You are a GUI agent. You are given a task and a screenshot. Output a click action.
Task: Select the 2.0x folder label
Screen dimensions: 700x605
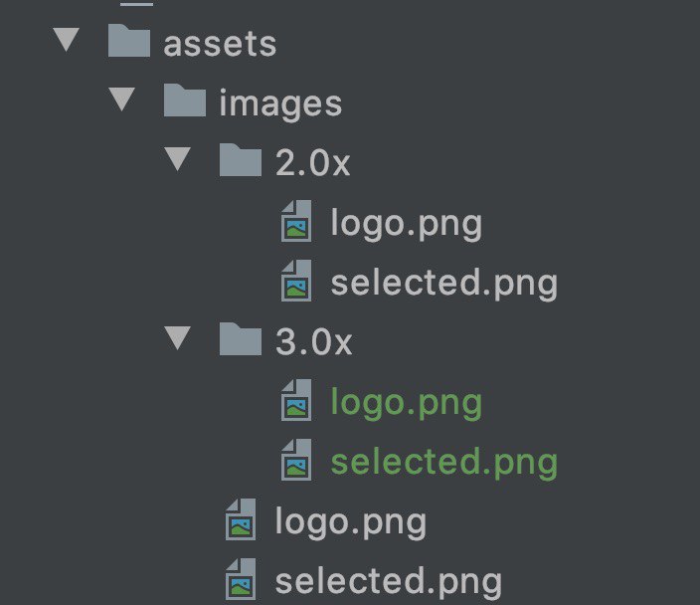[x=312, y=162]
